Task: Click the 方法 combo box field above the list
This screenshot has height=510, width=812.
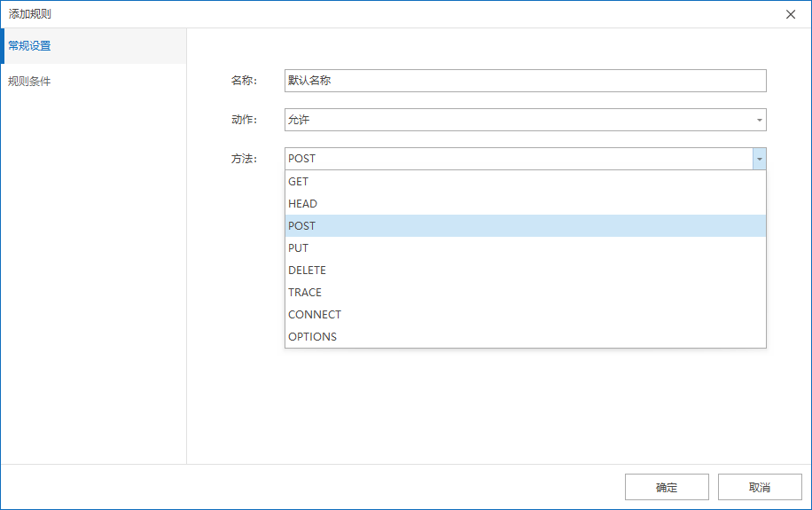Action: click(518, 159)
